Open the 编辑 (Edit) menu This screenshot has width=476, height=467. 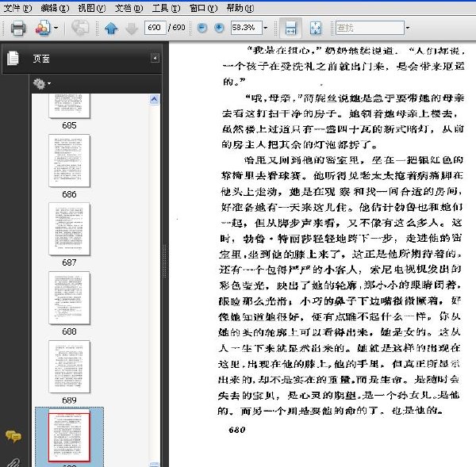[x=55, y=8]
